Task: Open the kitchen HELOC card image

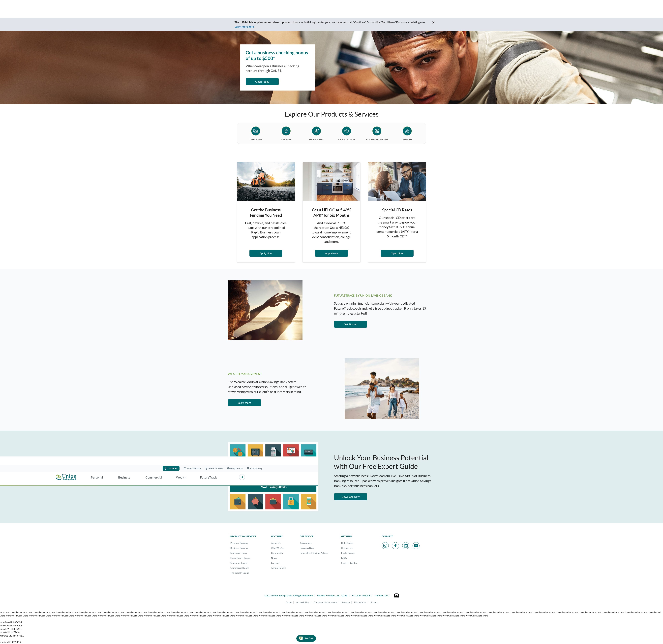Action: click(331, 181)
